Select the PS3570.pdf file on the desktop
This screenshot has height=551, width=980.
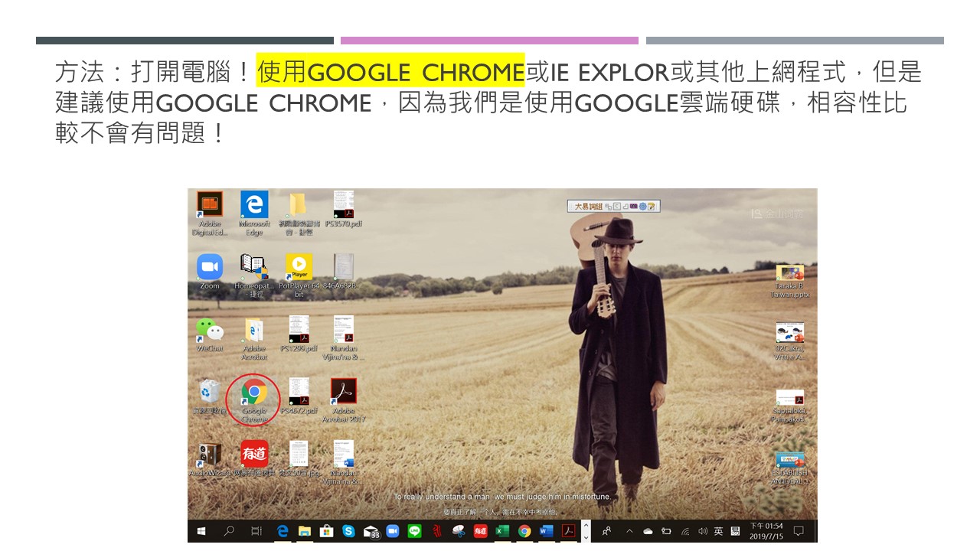pyautogui.click(x=343, y=209)
